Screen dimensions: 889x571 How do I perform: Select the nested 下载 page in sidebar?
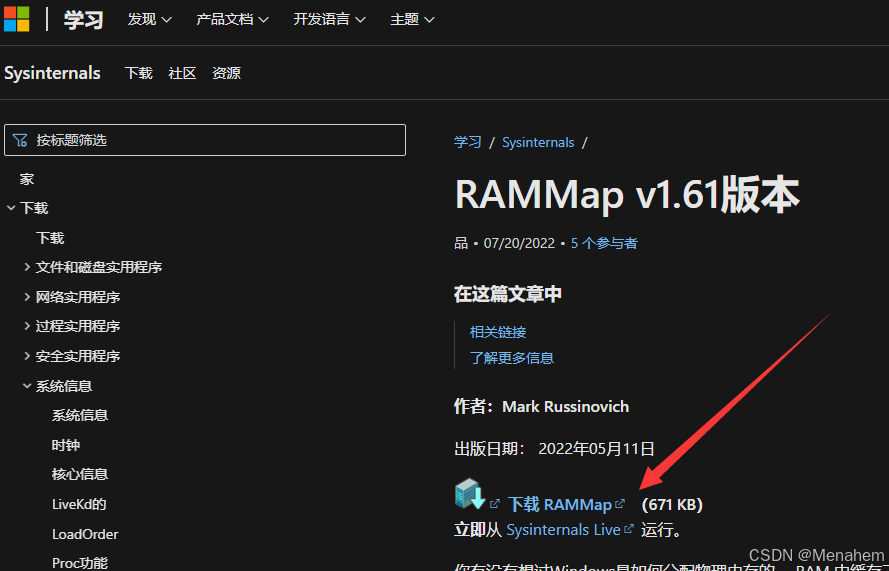[x=50, y=238]
